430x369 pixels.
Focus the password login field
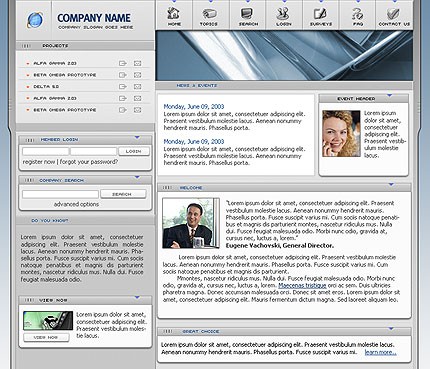pos(94,151)
